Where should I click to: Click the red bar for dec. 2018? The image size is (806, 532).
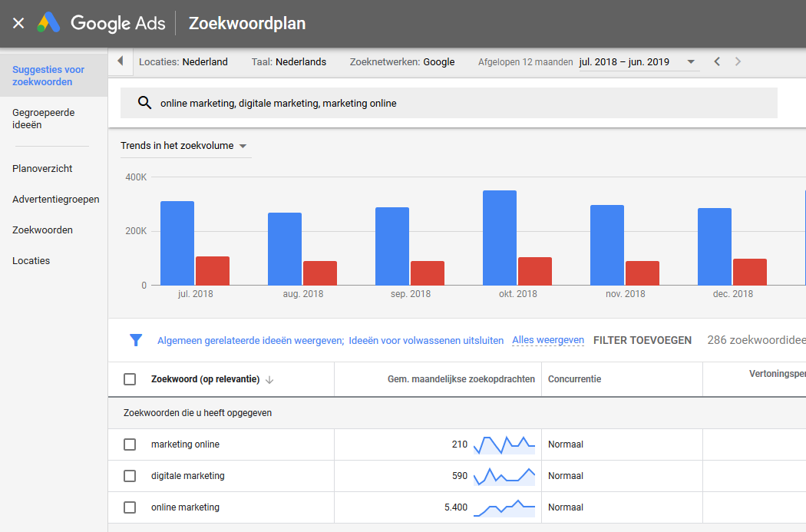click(x=749, y=272)
